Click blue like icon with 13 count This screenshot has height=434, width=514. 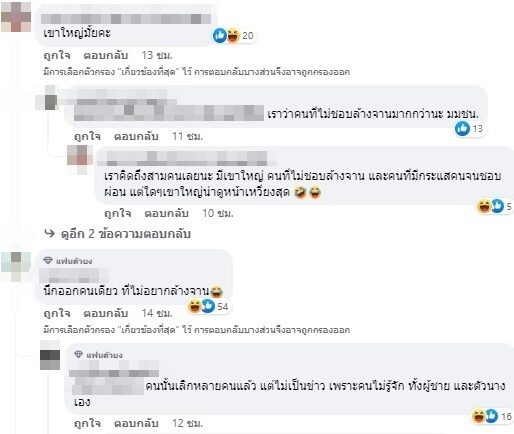click(x=462, y=128)
